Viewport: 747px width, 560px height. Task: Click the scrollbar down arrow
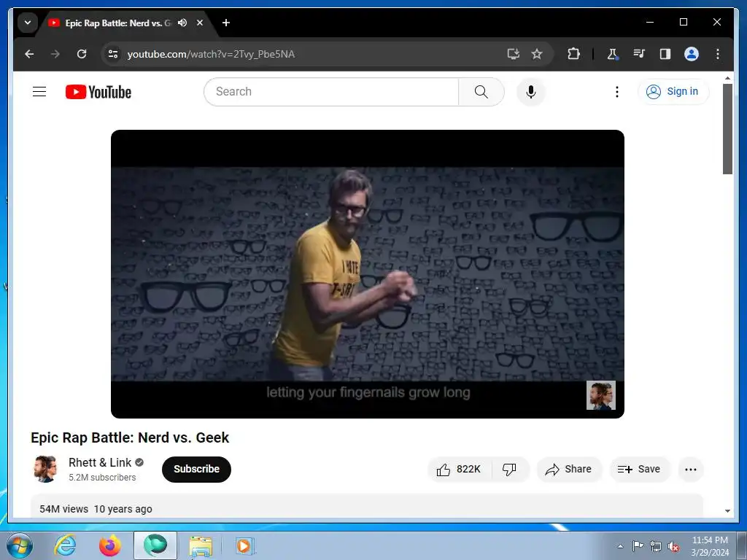coord(727,511)
